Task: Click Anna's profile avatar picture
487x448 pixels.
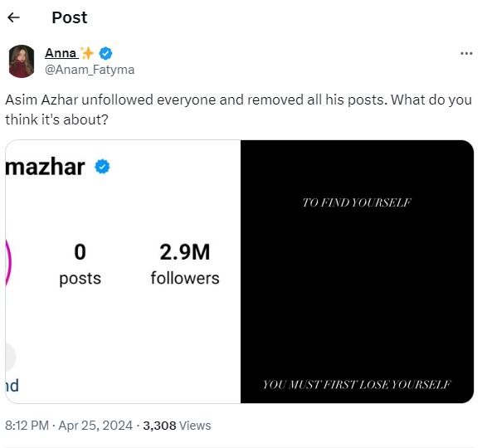Action: click(22, 61)
